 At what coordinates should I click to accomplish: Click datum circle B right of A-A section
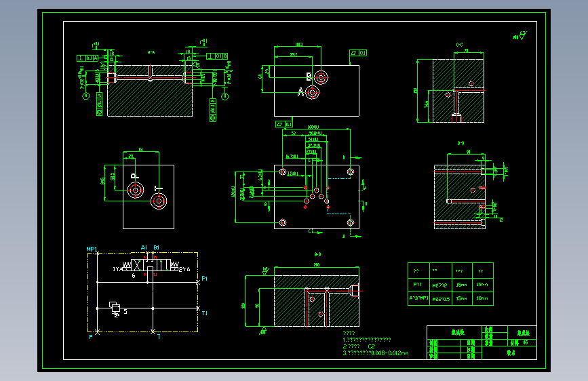pos(224,96)
